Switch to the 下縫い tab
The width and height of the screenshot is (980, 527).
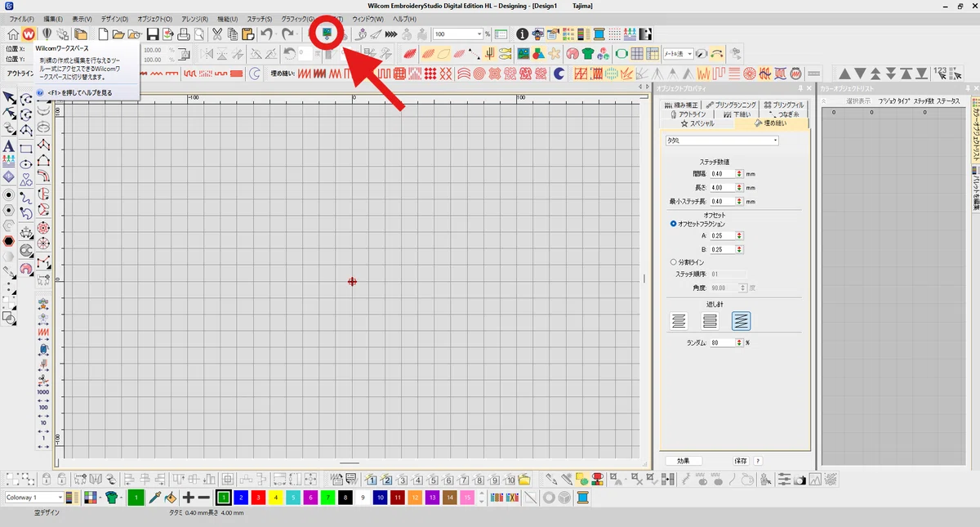tap(737, 114)
